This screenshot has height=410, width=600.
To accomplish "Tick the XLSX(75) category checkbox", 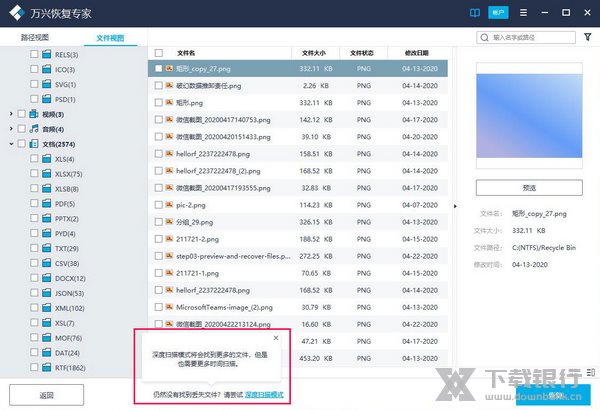I will 34,173.
